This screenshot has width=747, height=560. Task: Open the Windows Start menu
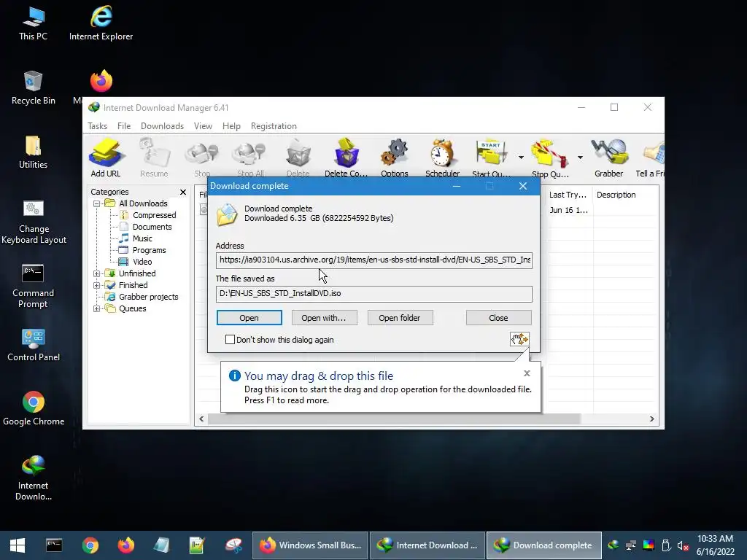(18, 545)
